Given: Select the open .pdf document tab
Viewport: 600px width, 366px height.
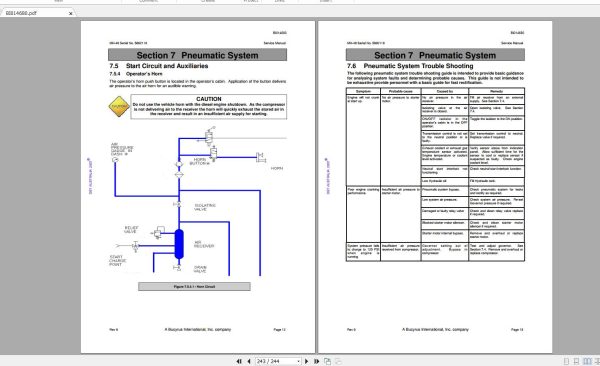Looking at the screenshot, I should pos(38,13).
